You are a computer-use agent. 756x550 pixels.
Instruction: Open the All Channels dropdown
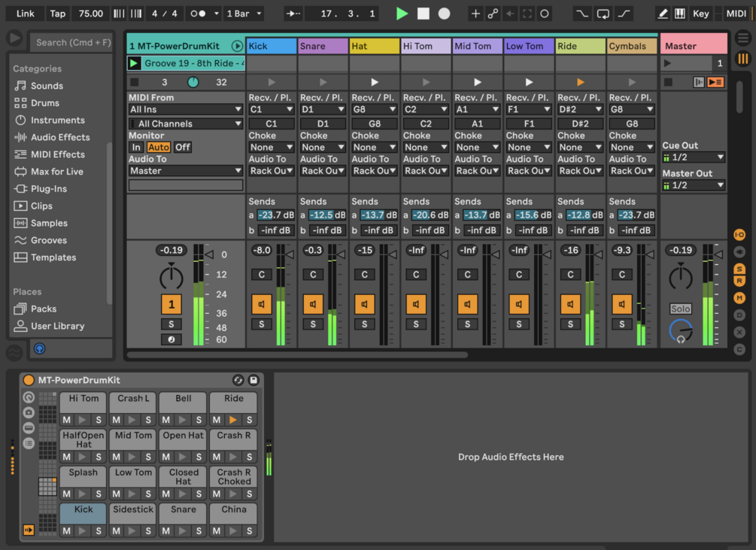pyautogui.click(x=186, y=124)
